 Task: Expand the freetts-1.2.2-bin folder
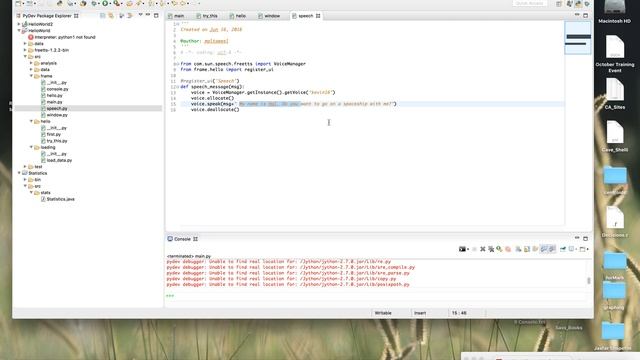click(x=25, y=50)
